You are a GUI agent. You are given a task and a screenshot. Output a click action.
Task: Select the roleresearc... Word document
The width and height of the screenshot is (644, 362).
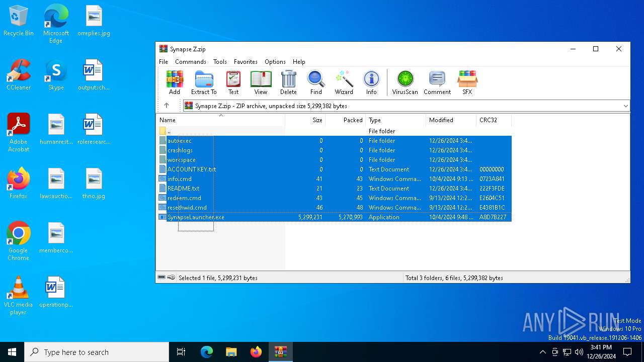click(94, 129)
